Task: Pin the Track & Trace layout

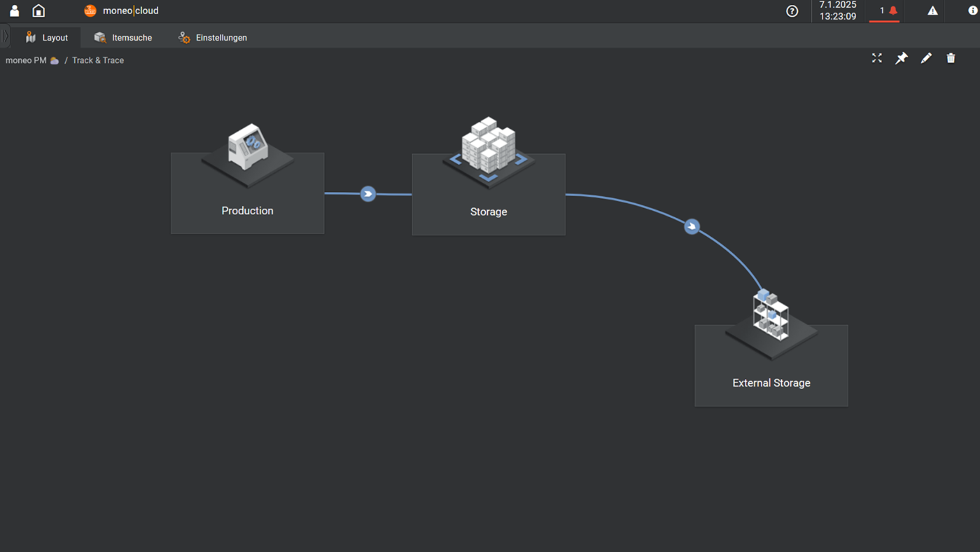Action: pos(902,58)
